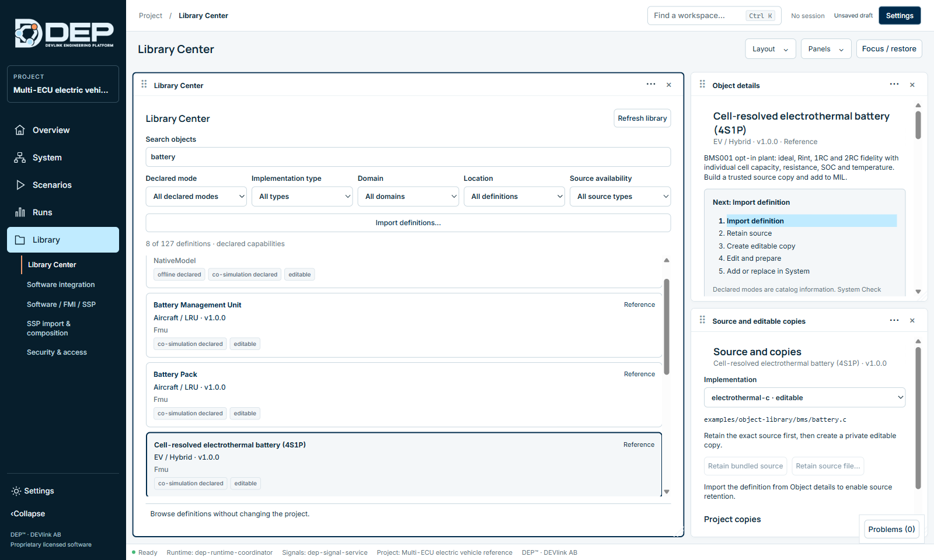934x560 pixels.
Task: Click the definitions list scrollbar
Action: click(x=667, y=327)
